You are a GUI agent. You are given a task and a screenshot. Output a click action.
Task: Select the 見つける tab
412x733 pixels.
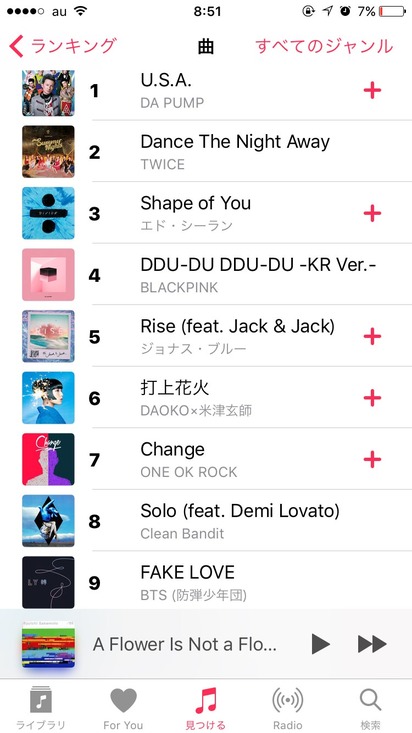coord(206,708)
